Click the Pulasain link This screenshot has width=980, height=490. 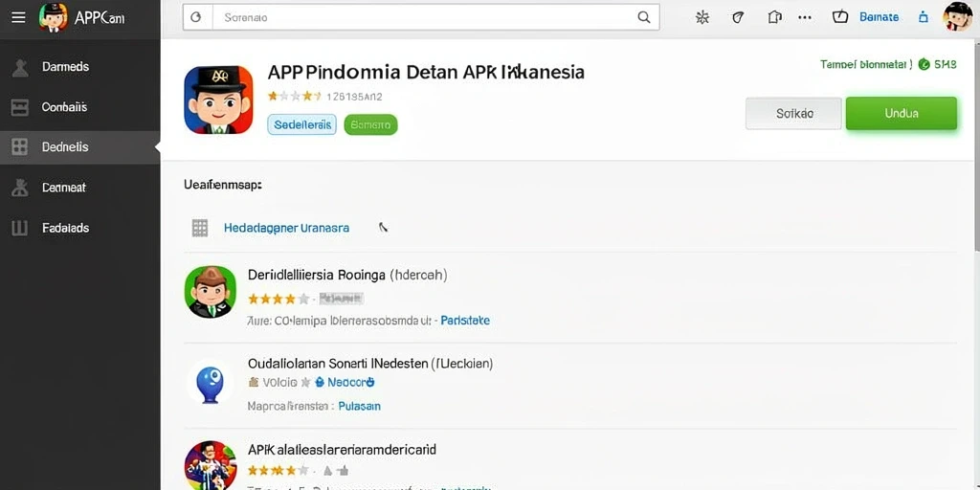click(x=360, y=406)
